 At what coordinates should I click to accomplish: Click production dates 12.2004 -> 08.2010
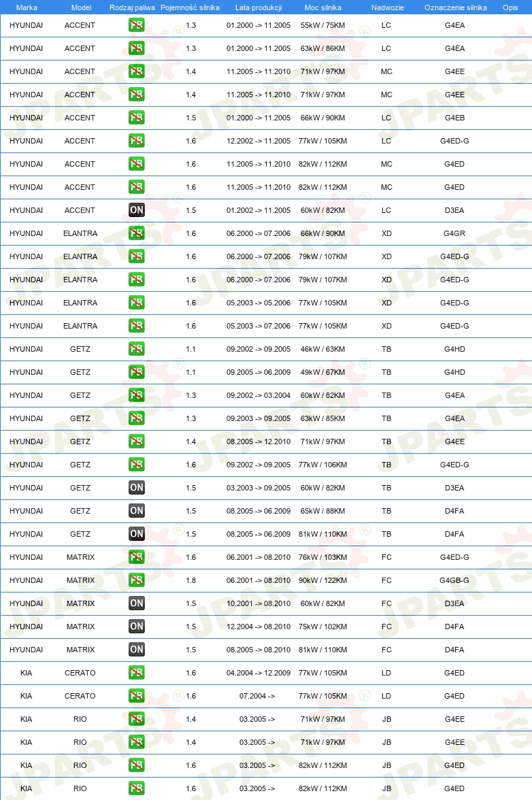(259, 627)
